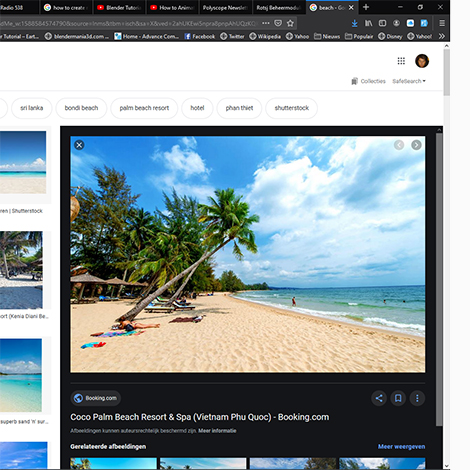Switch to 'how to create' Google tab

point(66,7)
